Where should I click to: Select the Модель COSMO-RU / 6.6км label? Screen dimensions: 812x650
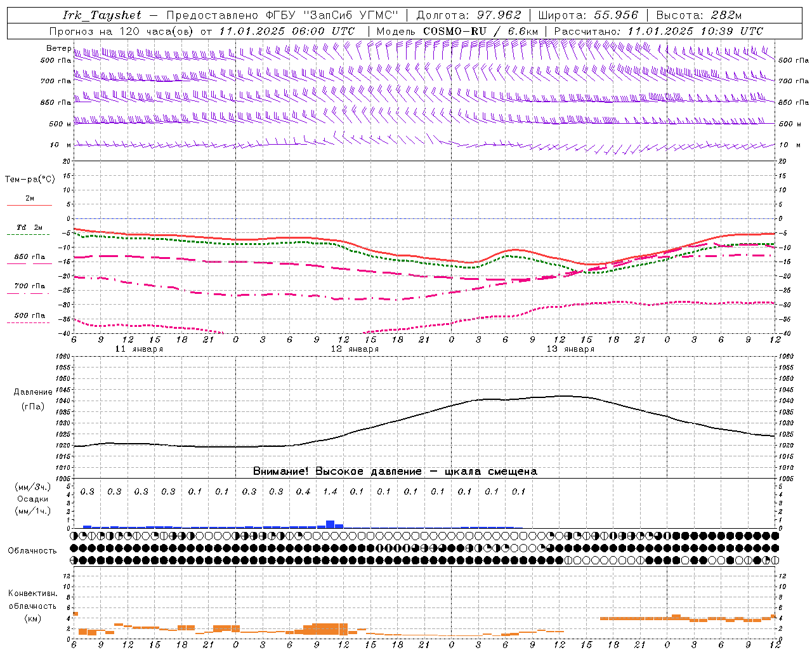[x=457, y=31]
